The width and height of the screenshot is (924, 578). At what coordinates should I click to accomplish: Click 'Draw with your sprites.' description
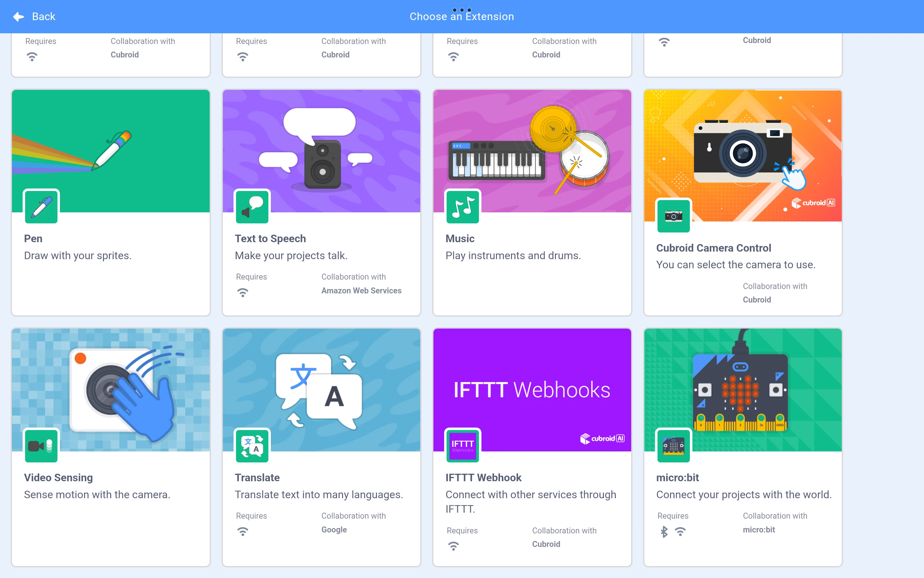(78, 255)
